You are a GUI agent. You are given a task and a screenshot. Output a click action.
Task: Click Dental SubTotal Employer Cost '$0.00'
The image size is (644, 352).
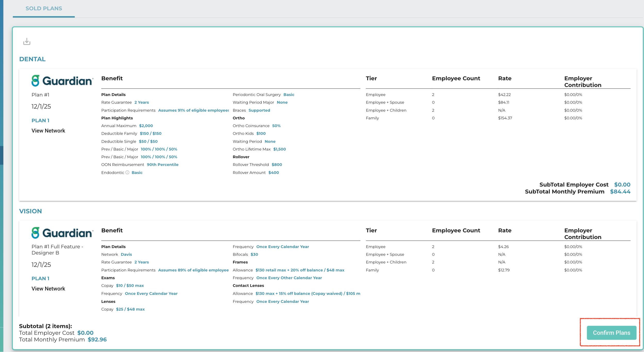point(622,185)
